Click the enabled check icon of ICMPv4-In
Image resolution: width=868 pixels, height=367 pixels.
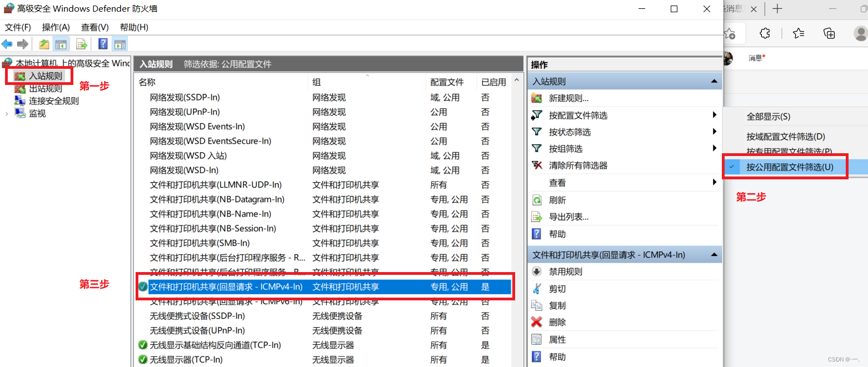pos(143,286)
